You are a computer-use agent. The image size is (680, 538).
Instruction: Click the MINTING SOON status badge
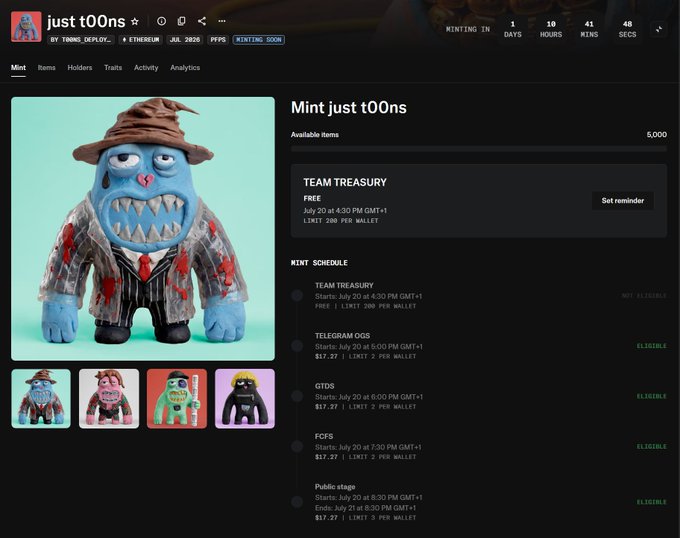[258, 40]
